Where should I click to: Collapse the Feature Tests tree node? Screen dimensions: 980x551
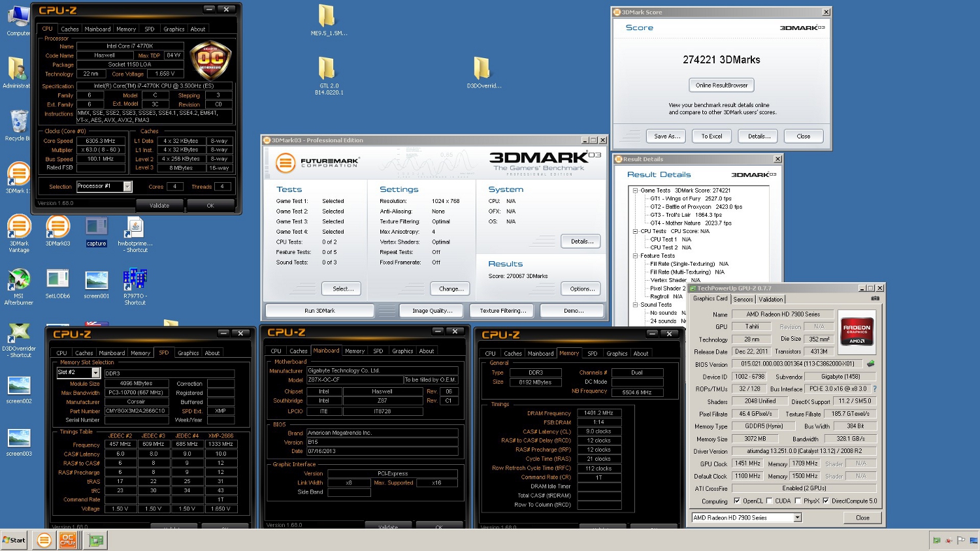point(635,256)
